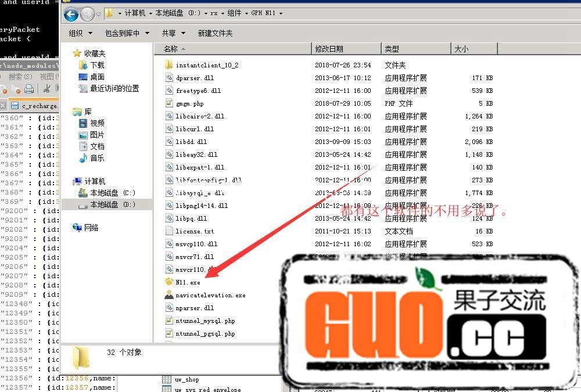Open Recent Places (最近访问的位置)
Screen dimensions: 581x392
coord(114,88)
